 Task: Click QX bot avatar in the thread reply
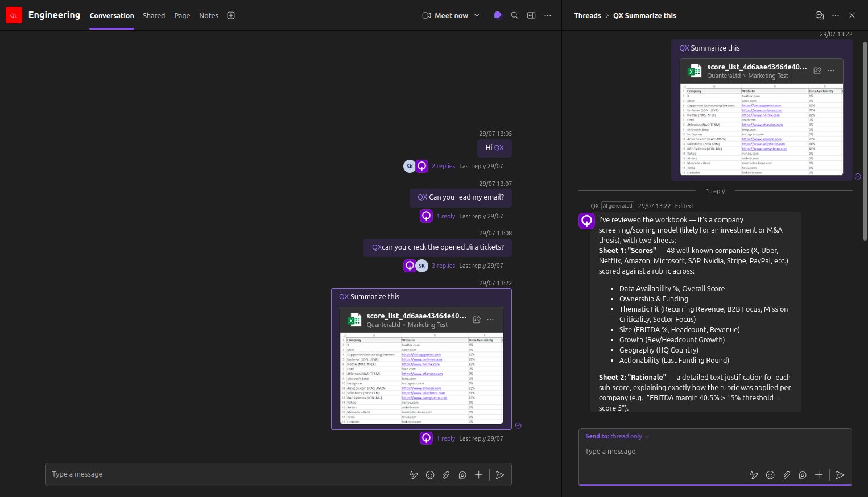click(587, 221)
